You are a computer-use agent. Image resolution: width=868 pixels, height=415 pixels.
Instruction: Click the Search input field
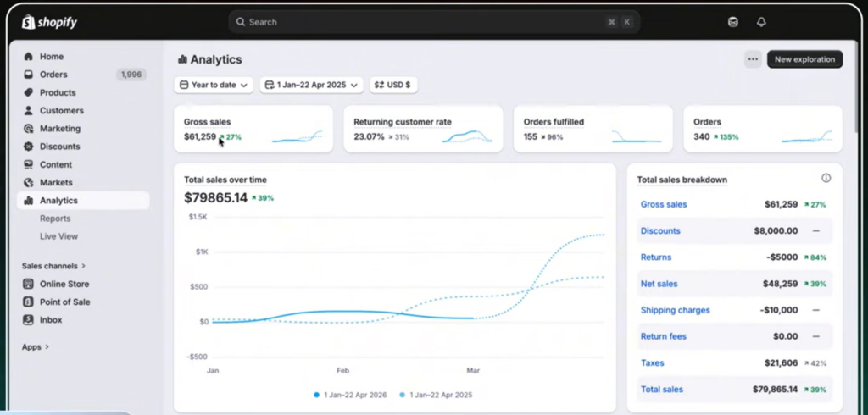pos(434,22)
